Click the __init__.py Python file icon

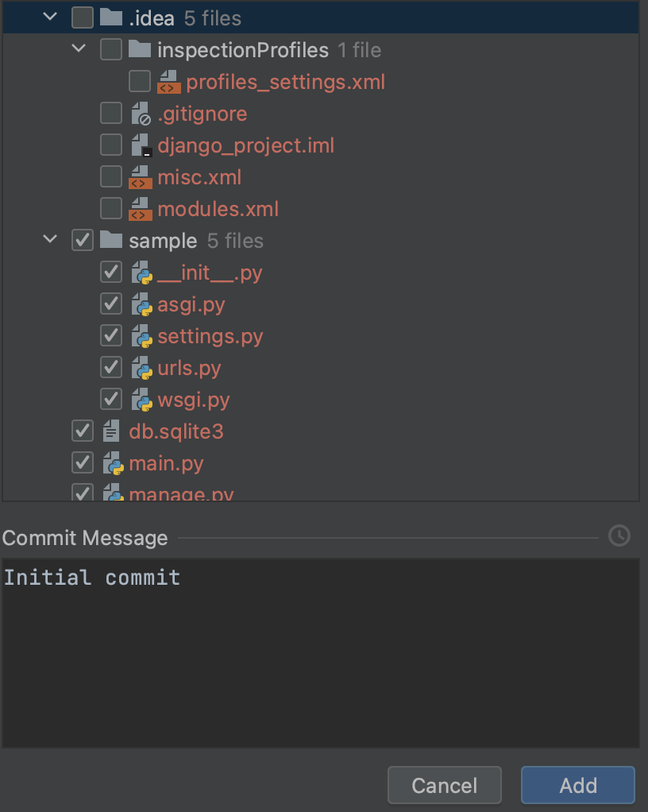[141, 273]
